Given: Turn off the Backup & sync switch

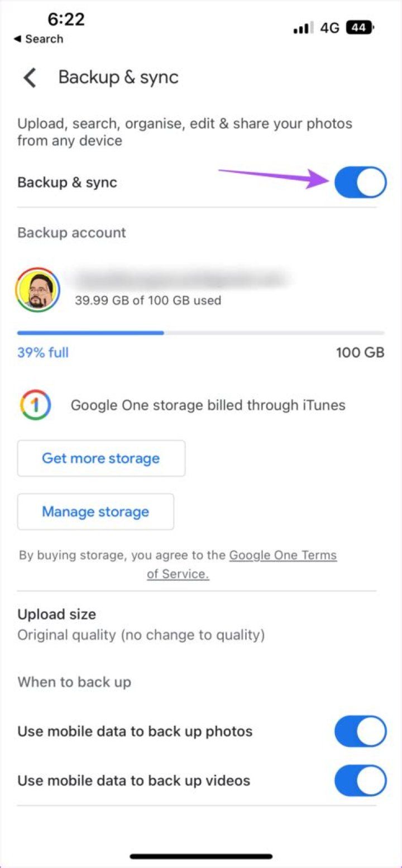Looking at the screenshot, I should [x=360, y=183].
